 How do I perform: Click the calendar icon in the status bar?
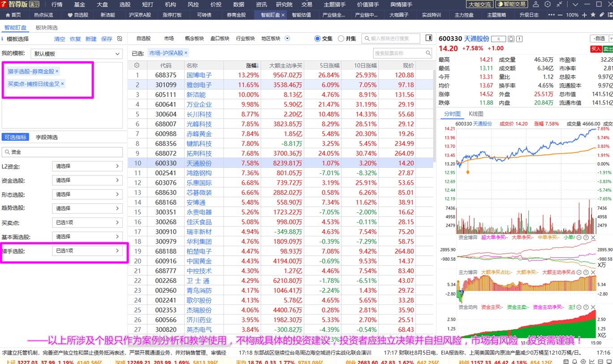point(566,362)
